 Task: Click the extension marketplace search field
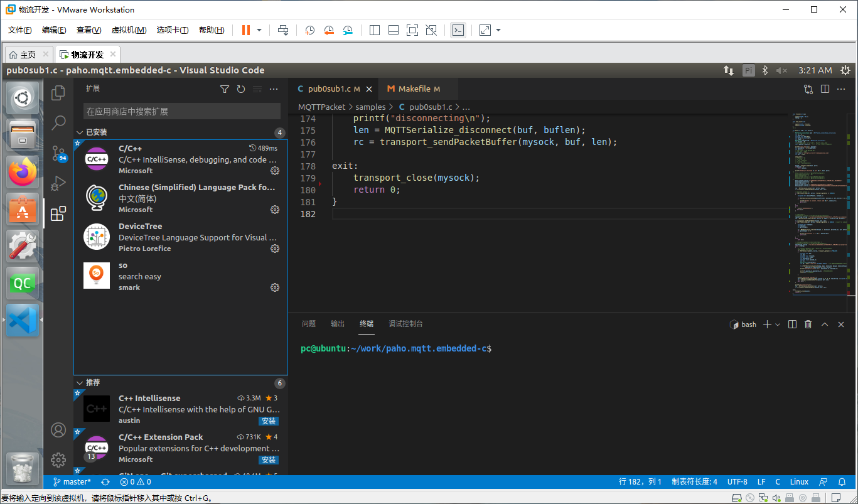point(181,111)
